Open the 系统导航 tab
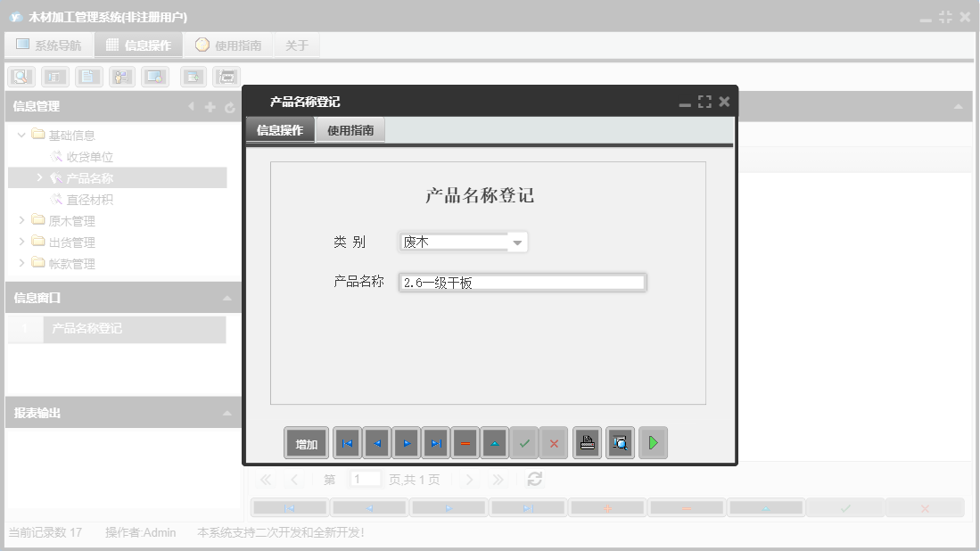This screenshot has width=980, height=551. click(48, 44)
